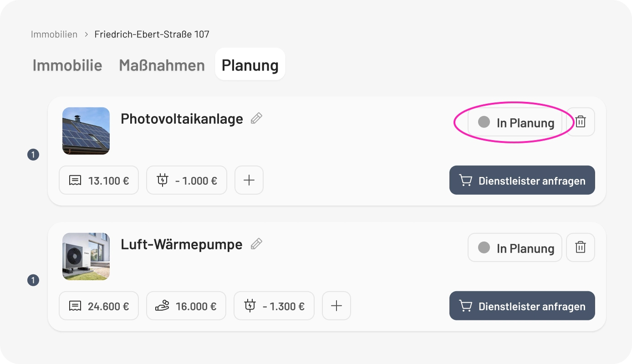This screenshot has height=364, width=632.
Task: Switch to the Immobilie tab
Action: [x=67, y=65]
